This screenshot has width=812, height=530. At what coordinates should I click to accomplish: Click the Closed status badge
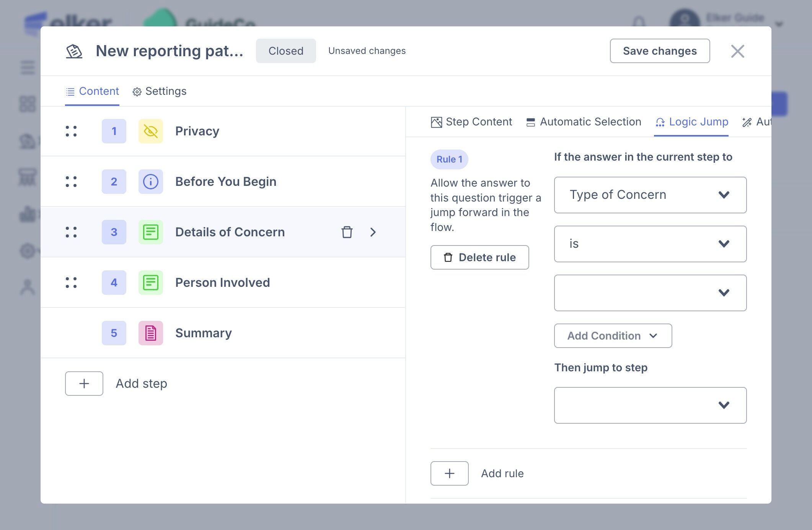click(285, 51)
